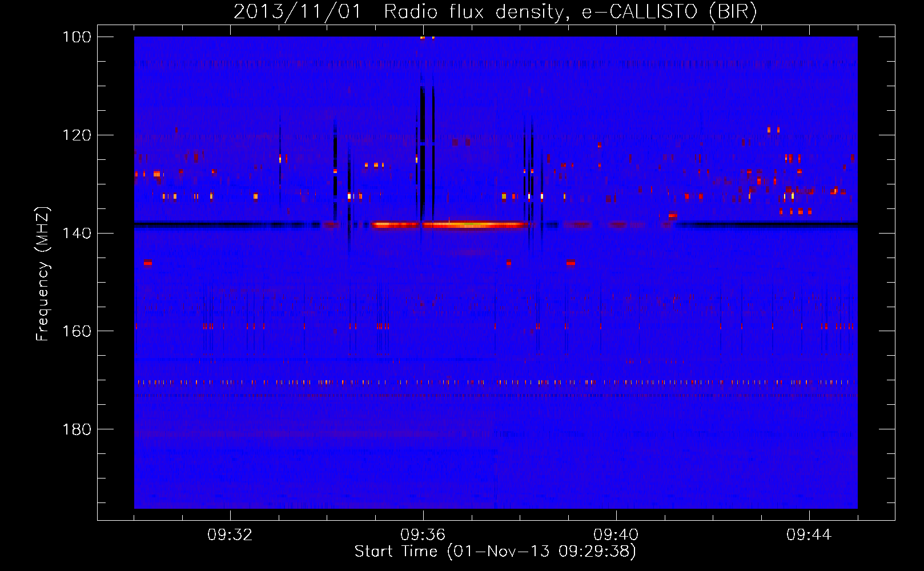
Task: Click the 160 frequency tick label
Action: point(78,331)
